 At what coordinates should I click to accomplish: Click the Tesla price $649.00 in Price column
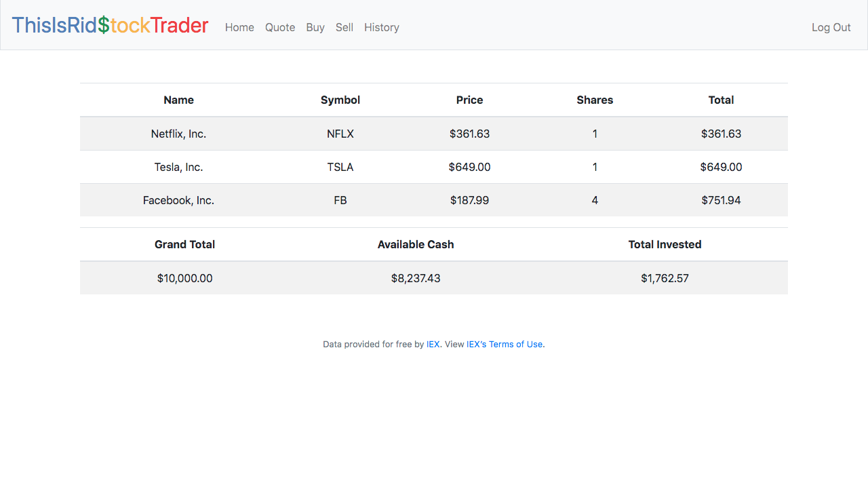pos(469,167)
